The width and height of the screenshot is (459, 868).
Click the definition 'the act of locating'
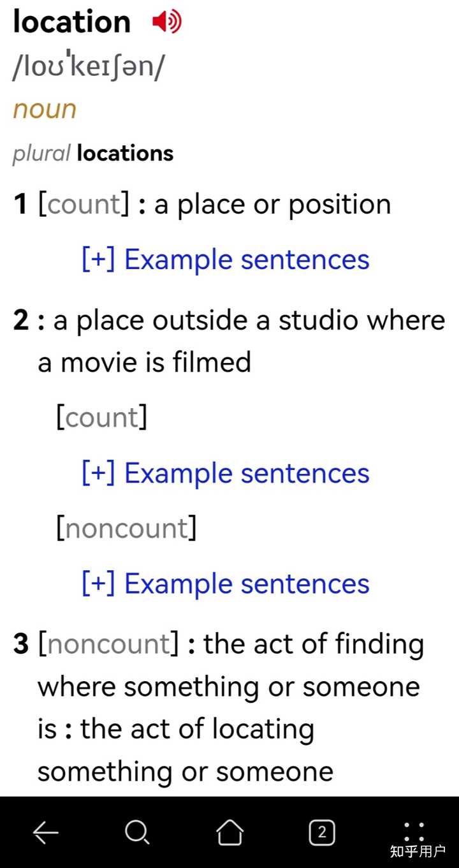tap(198, 729)
